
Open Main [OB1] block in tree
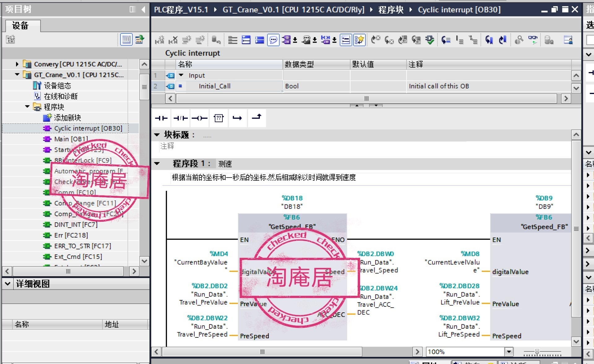[x=71, y=139]
